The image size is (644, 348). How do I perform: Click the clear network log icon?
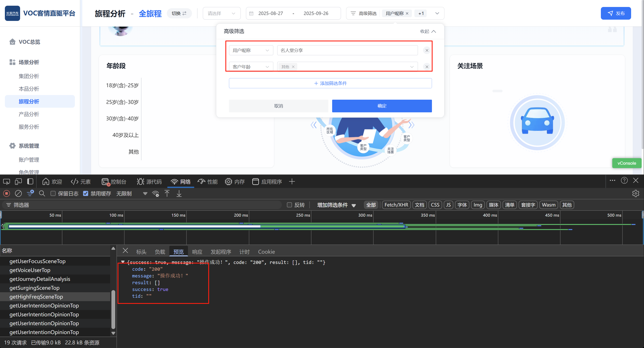point(18,193)
